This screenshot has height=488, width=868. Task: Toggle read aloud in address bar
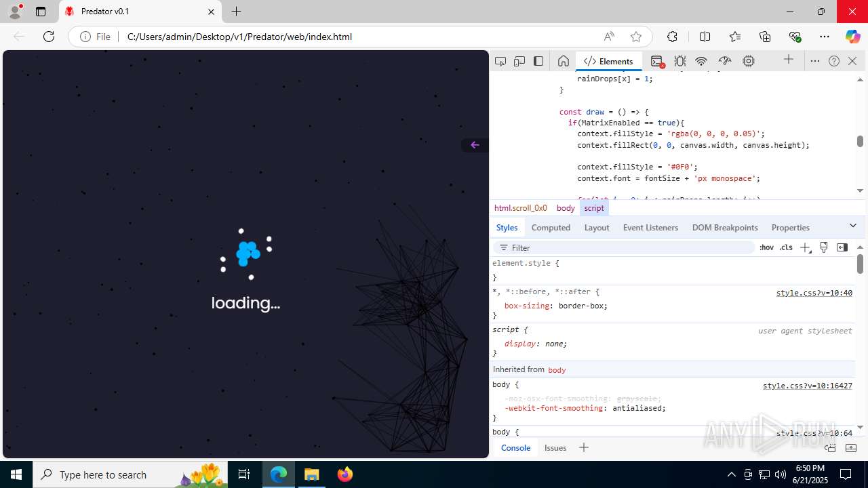pos(609,37)
